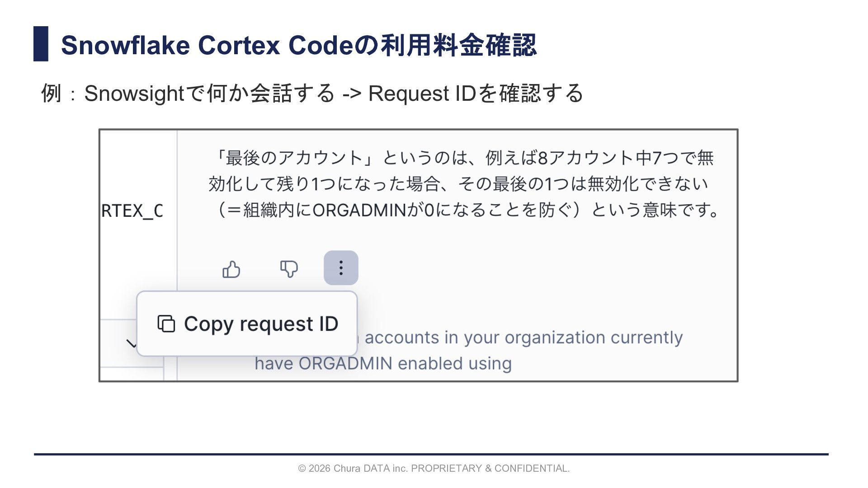Click the copy icon beside Copy request ID
The width and height of the screenshot is (868, 488).
click(x=166, y=324)
